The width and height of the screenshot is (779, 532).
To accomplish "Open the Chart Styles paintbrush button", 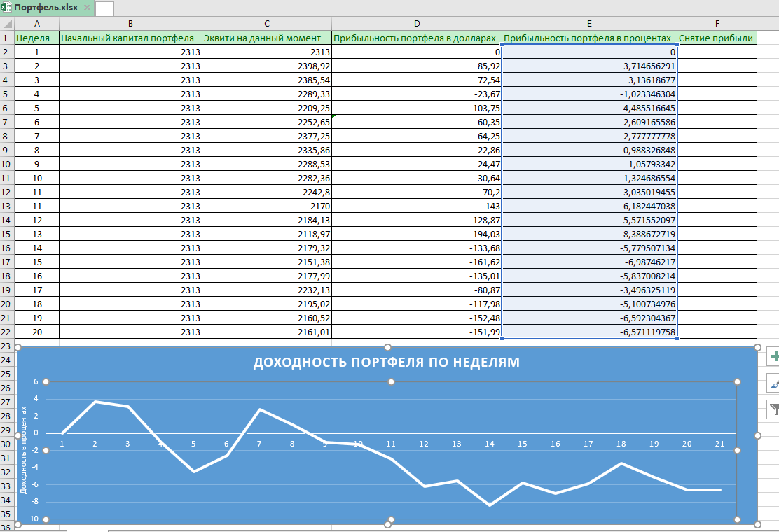I will coord(773,384).
